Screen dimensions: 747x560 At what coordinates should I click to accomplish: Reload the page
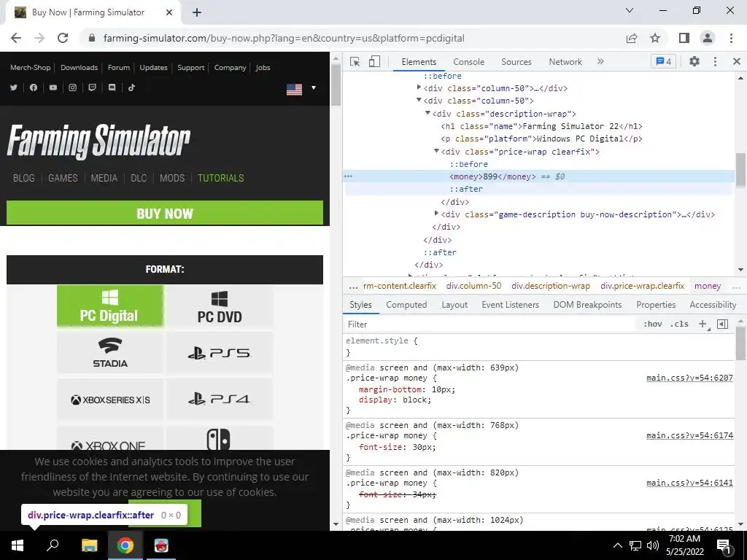tap(63, 38)
